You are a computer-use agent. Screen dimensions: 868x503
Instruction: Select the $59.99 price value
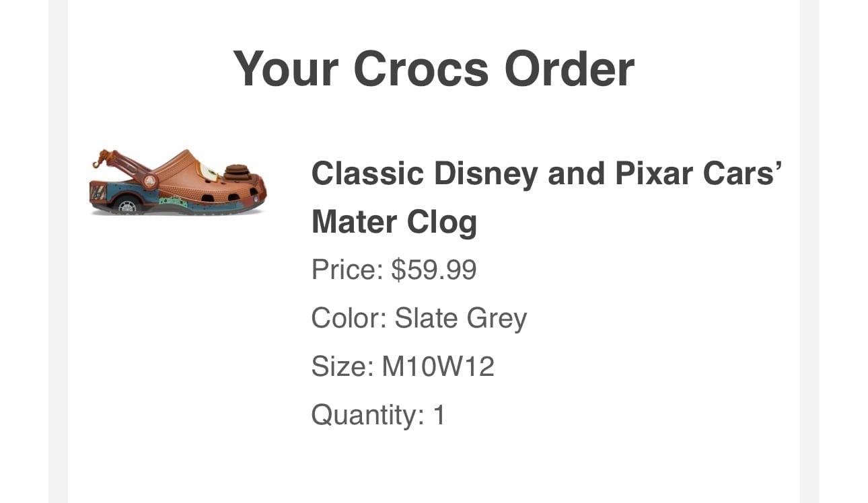pos(434,270)
